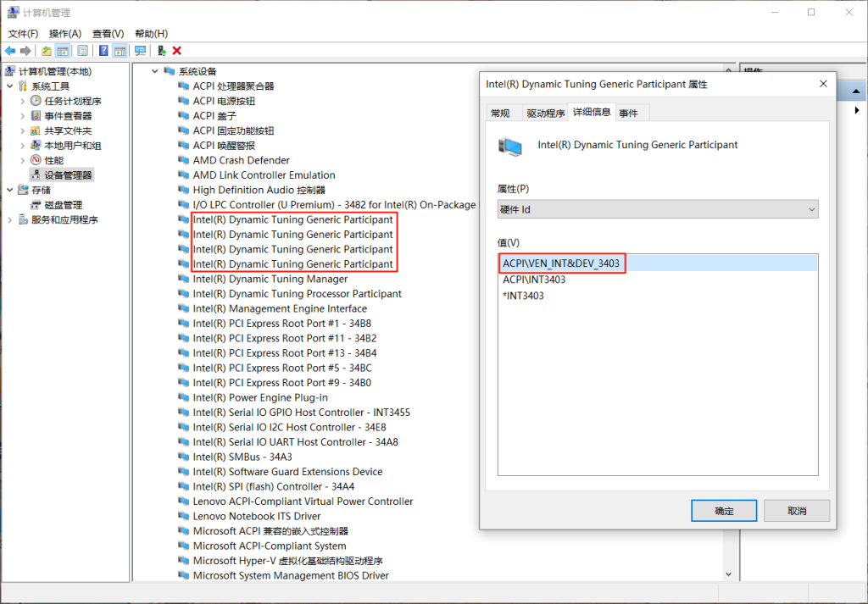Expand the 服务和应用程序 node
The width and height of the screenshot is (868, 604).
click(10, 219)
